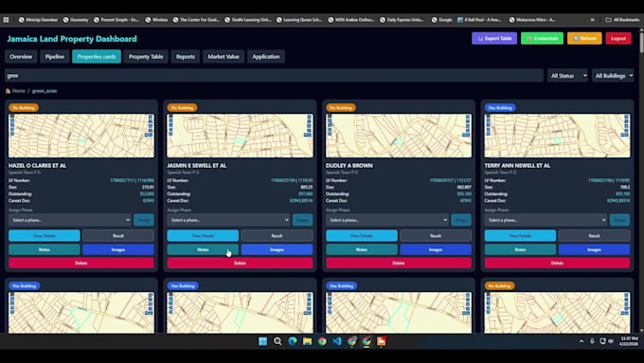Open All Bookmarks folder
This screenshot has width=644, height=363.
click(622, 19)
